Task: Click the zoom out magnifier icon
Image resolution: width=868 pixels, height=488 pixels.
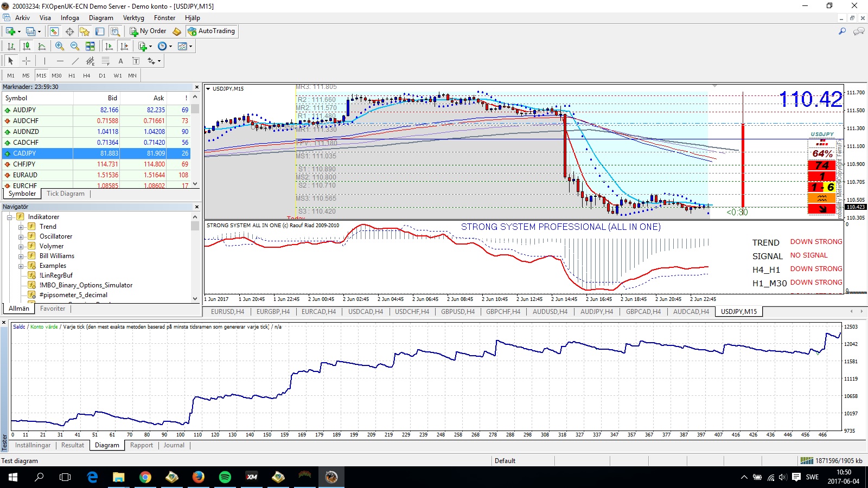Action: click(75, 46)
